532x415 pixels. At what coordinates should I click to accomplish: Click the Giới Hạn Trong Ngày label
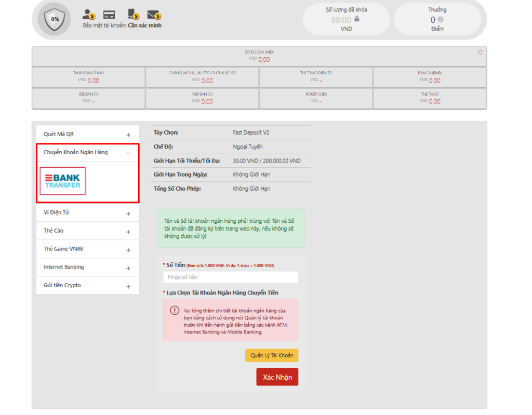[x=180, y=175]
